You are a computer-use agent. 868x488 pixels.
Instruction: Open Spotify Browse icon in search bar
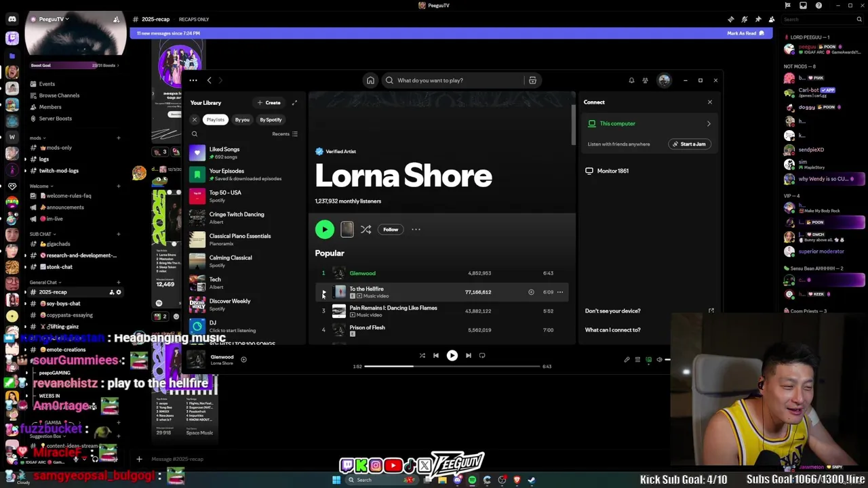tap(532, 81)
